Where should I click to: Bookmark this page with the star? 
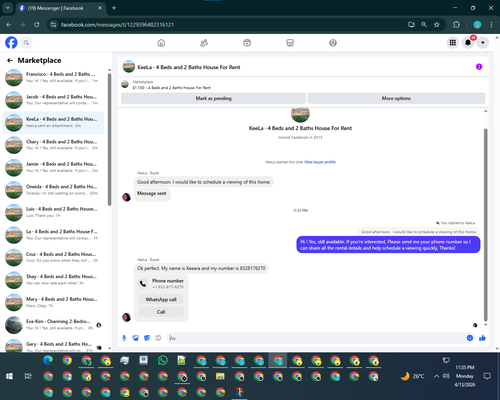437,25
